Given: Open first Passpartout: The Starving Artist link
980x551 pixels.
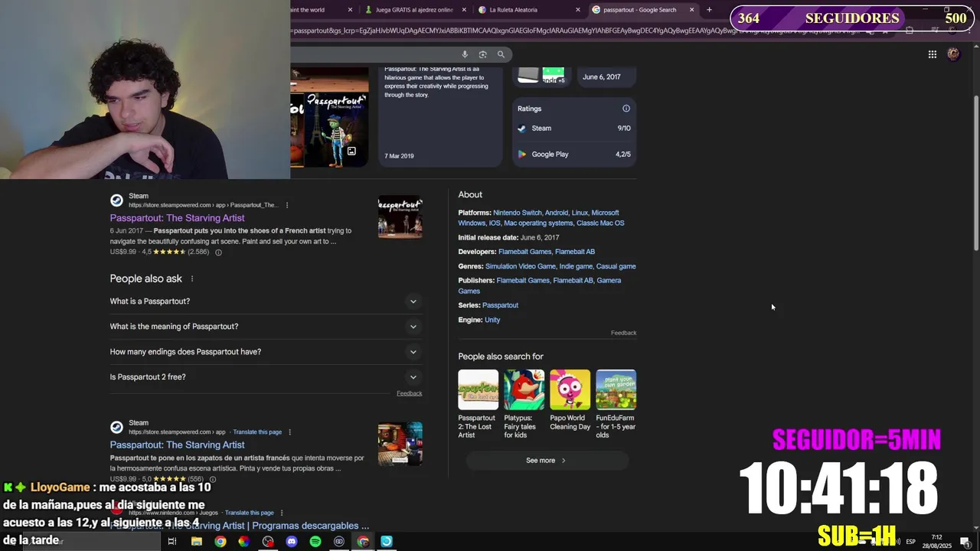Looking at the screenshot, I should tap(177, 218).
